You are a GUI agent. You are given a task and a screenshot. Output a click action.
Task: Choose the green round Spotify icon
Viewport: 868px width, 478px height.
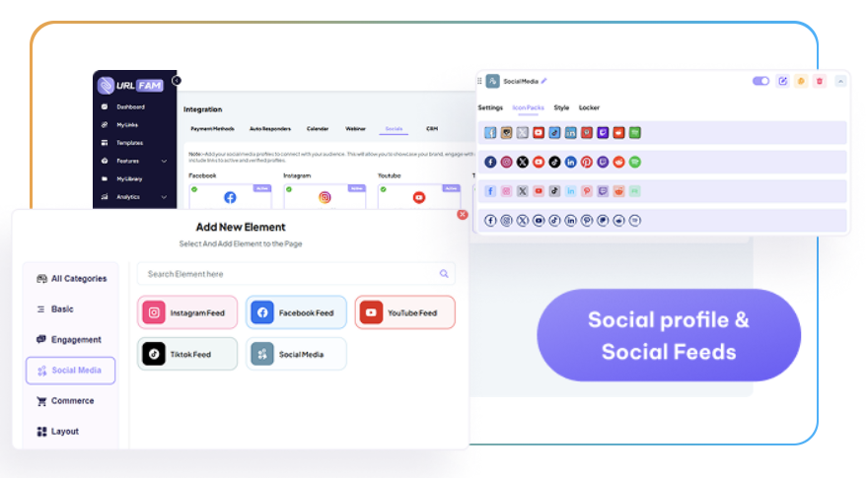click(635, 162)
